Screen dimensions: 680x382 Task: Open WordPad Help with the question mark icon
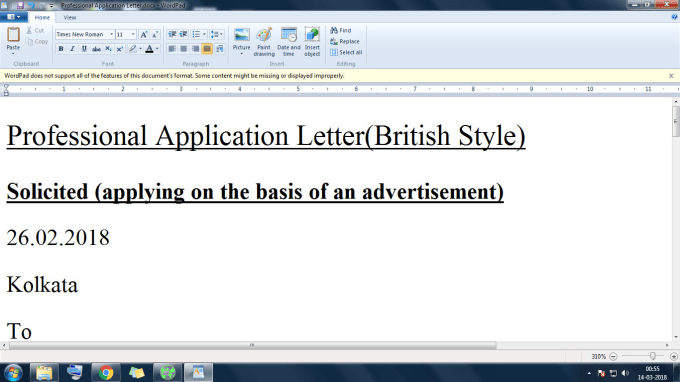click(x=674, y=17)
